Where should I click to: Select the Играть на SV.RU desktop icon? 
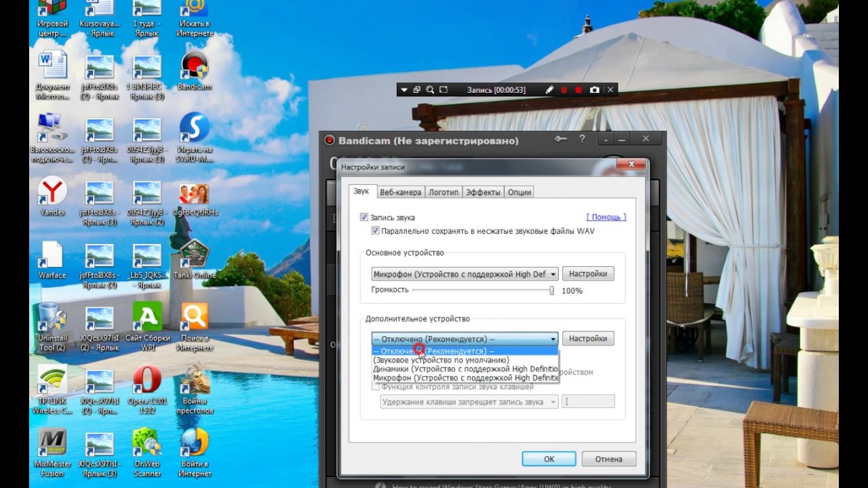tap(195, 138)
